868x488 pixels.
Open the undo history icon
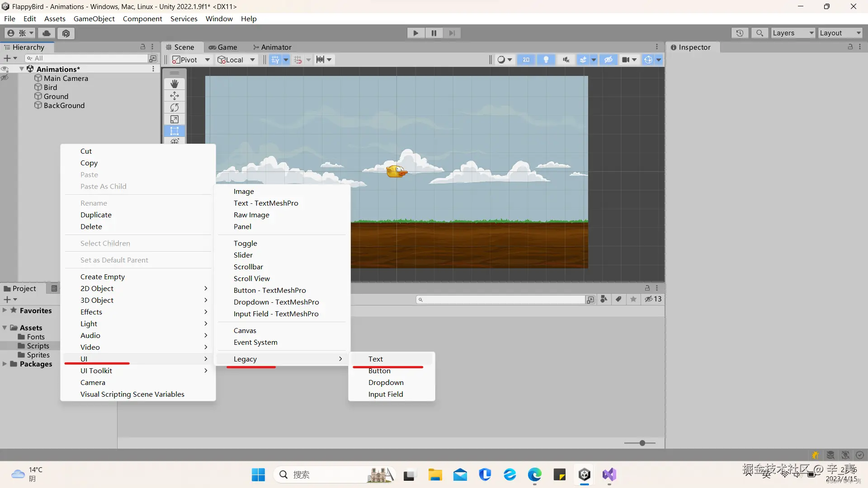click(x=740, y=33)
